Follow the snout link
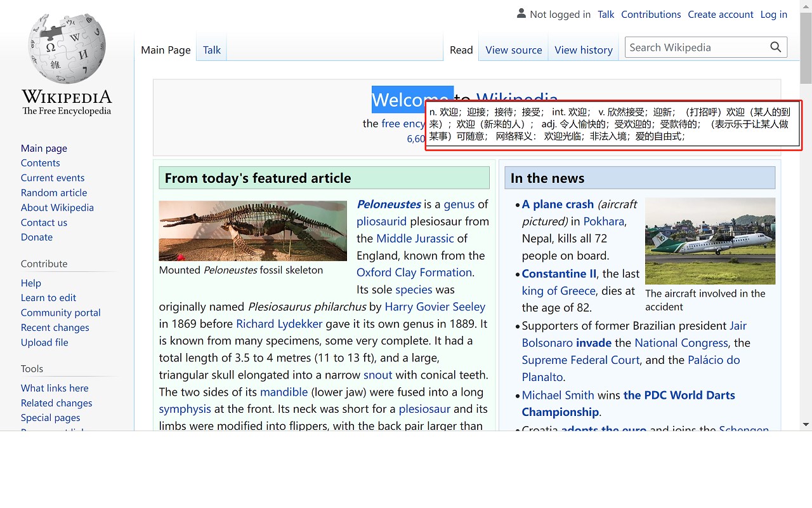 [377, 375]
